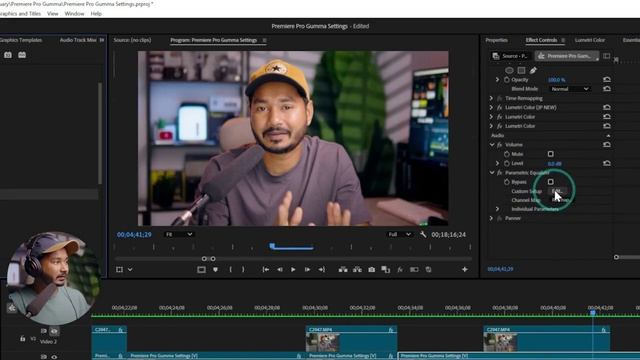Click the monitor playhead timecode 00;04;41;29
Image resolution: width=640 pixels, height=360 pixels.
(x=134, y=234)
